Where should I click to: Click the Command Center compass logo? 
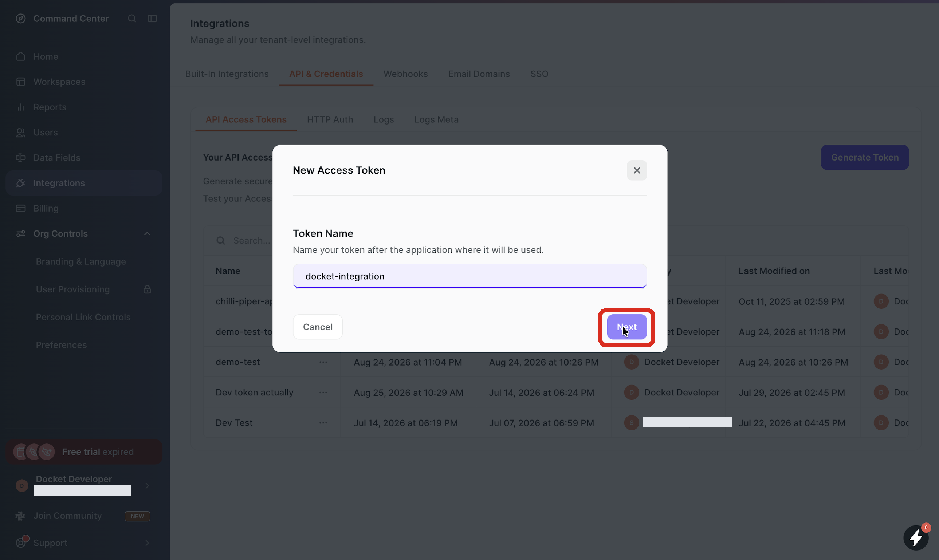pyautogui.click(x=21, y=19)
